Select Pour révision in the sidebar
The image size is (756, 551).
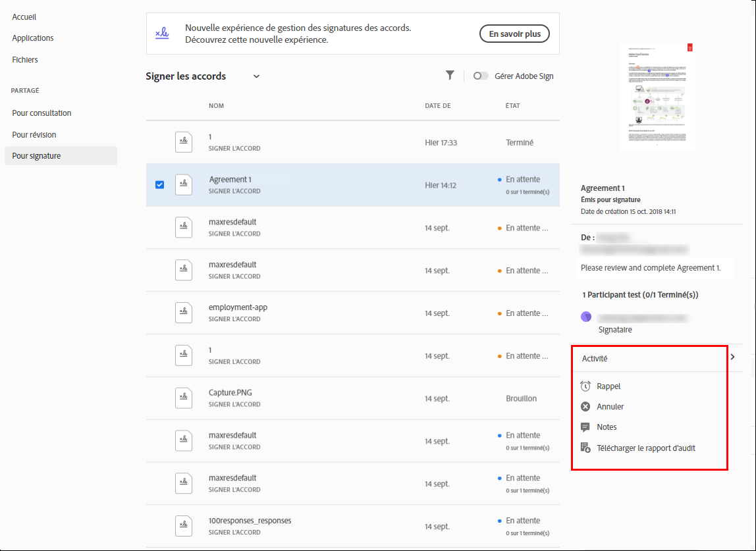[34, 135]
